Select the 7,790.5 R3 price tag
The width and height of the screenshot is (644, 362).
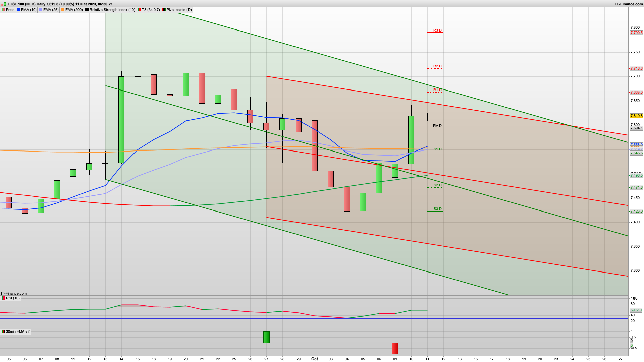(636, 33)
